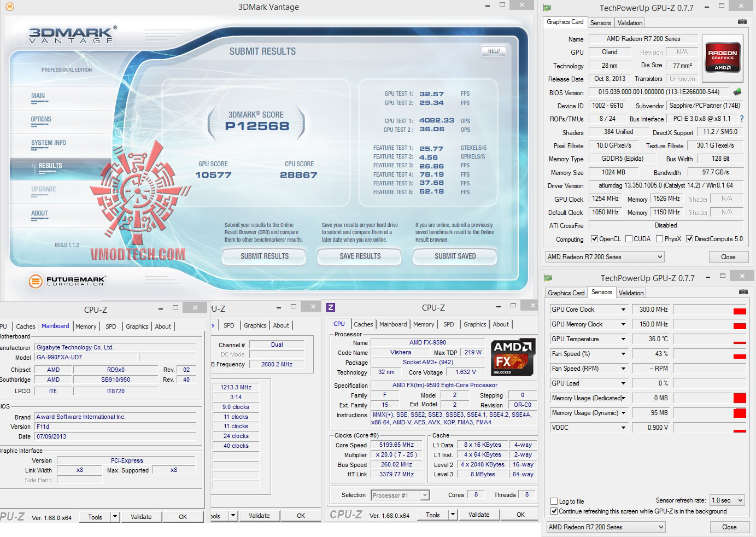
Task: Open the GPU Memory Clock sensor dropdown
Action: (x=623, y=324)
